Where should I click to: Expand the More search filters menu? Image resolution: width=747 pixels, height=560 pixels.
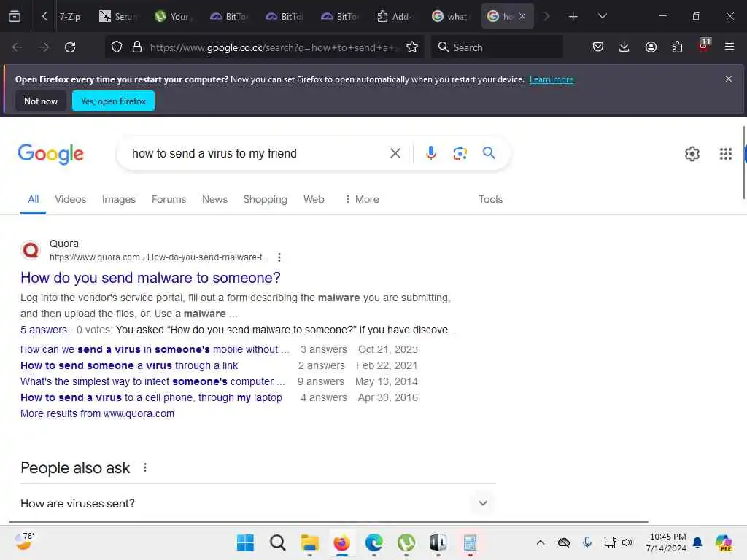[362, 199]
